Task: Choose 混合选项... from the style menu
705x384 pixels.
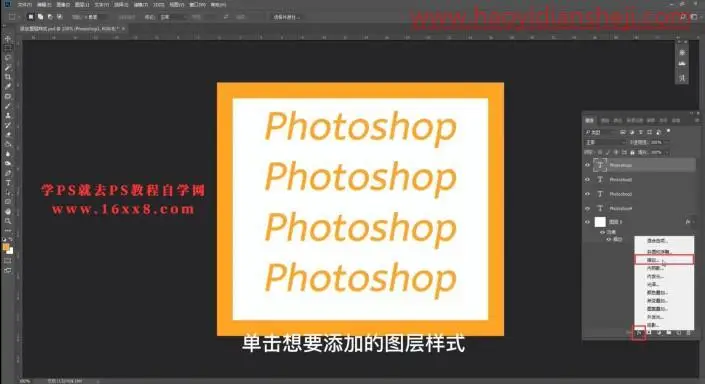Action: (x=664, y=241)
